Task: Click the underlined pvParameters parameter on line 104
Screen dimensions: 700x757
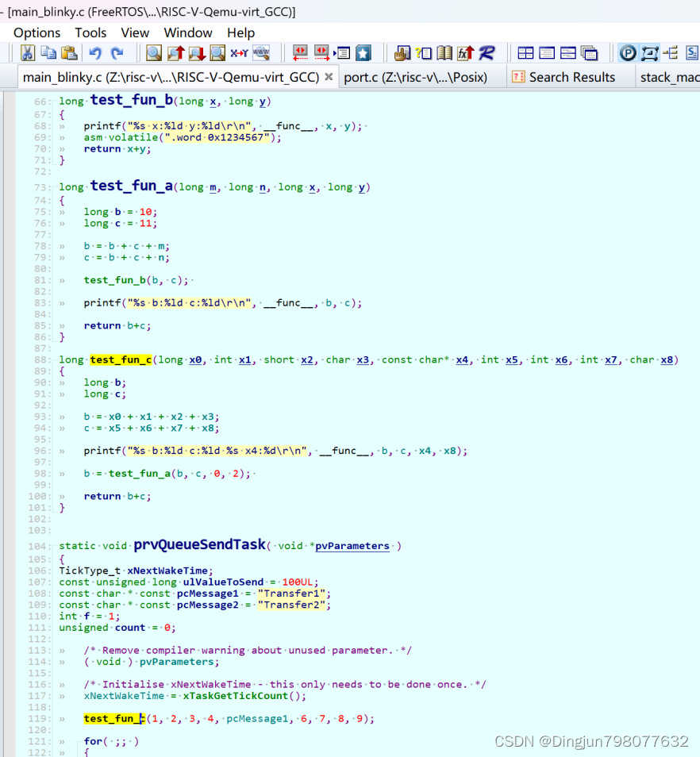Action: 352,546
